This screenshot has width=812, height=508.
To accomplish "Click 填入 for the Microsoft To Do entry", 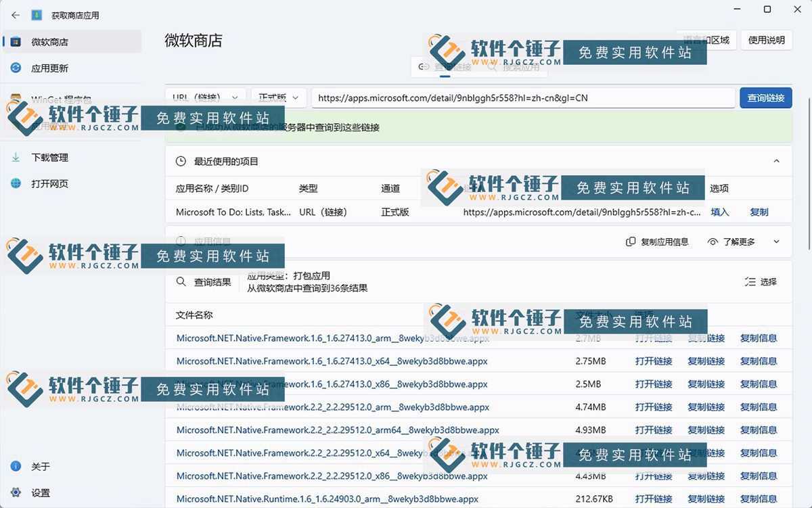I will tap(720, 212).
